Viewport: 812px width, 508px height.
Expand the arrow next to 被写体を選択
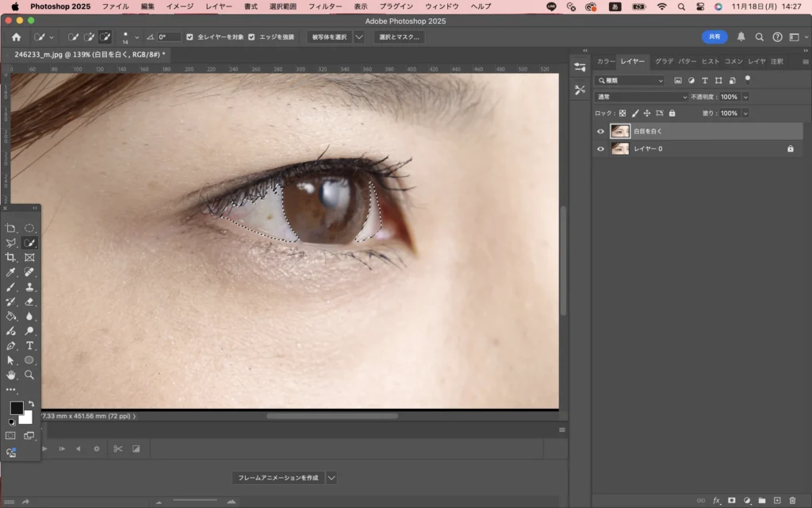coord(359,37)
